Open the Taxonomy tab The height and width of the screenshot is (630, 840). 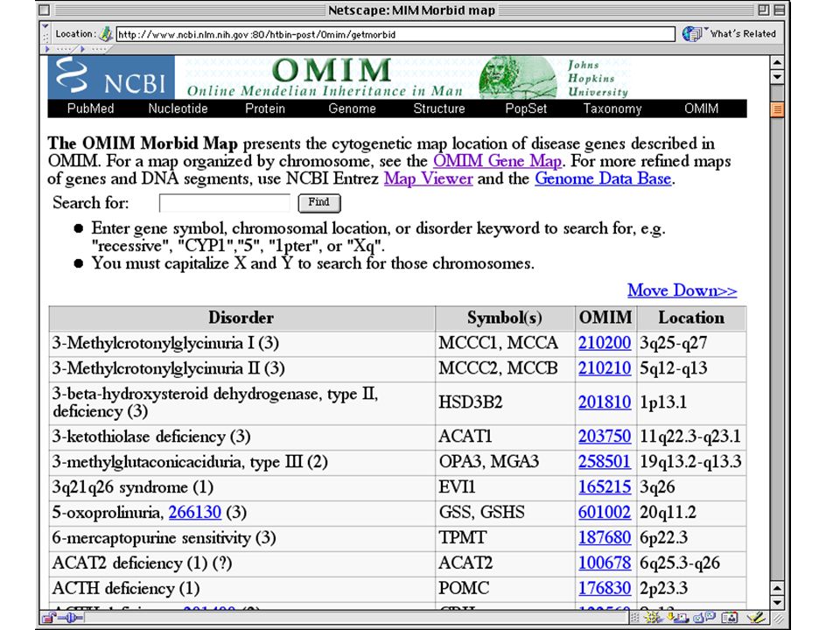point(612,108)
